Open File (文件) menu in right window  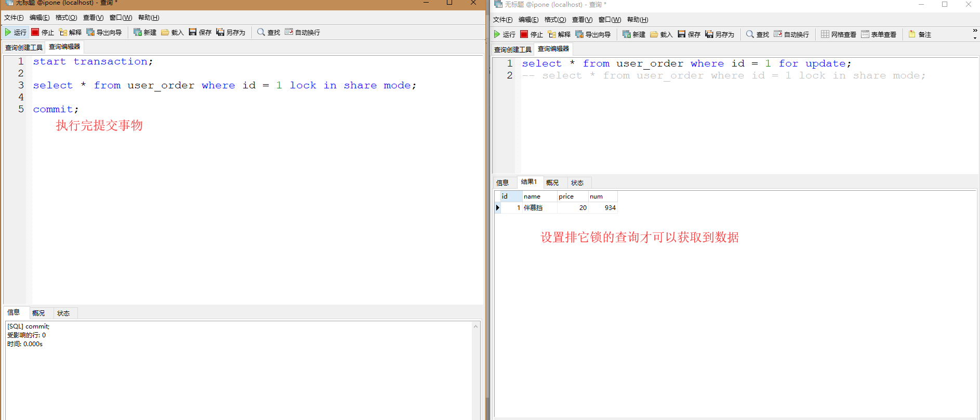pyautogui.click(x=503, y=20)
